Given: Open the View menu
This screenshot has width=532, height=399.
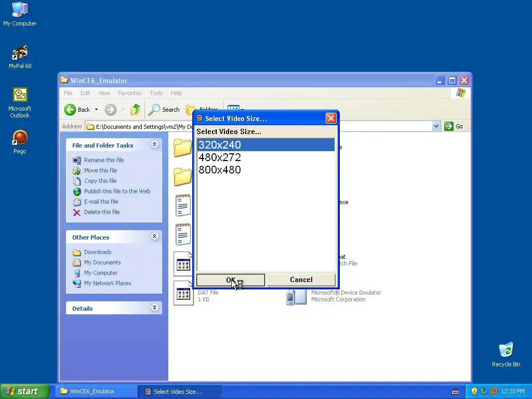Looking at the screenshot, I should coord(104,93).
